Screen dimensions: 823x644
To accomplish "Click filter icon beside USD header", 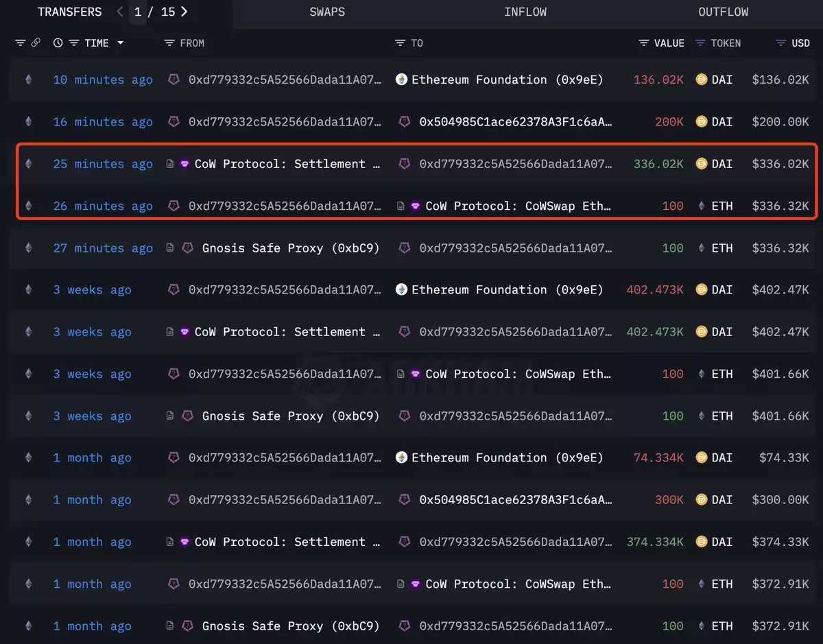I will (780, 43).
